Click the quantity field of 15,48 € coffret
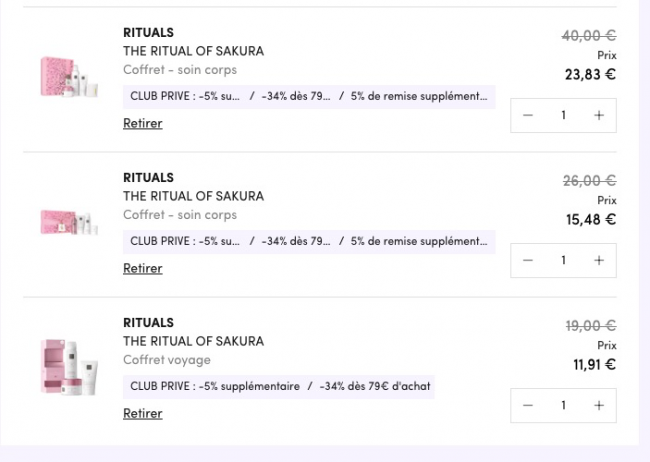The width and height of the screenshot is (650, 462). tap(563, 260)
